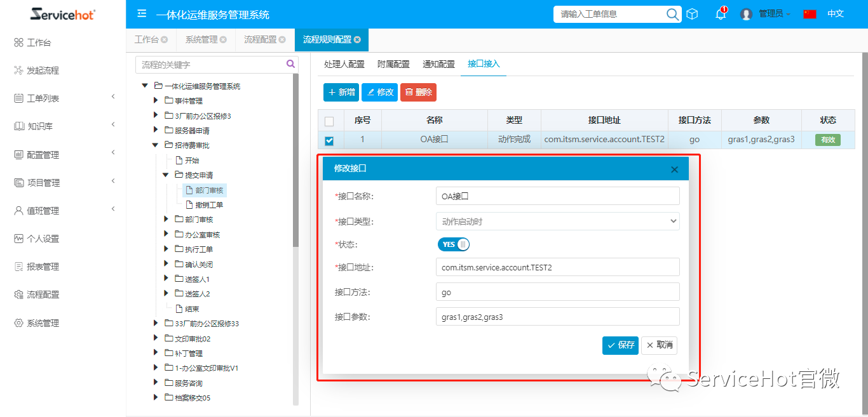Open the notification bell icon
868x417 pixels.
(x=721, y=14)
